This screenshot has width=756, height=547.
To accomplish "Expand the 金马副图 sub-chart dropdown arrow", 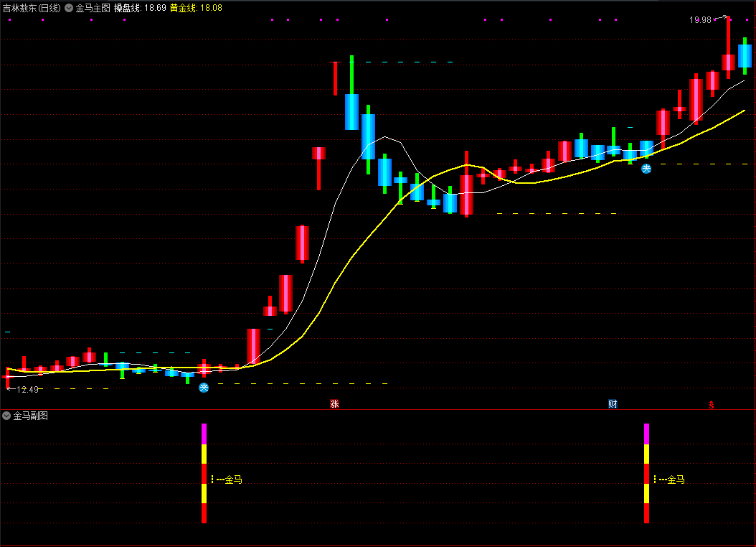I will [x=6, y=416].
